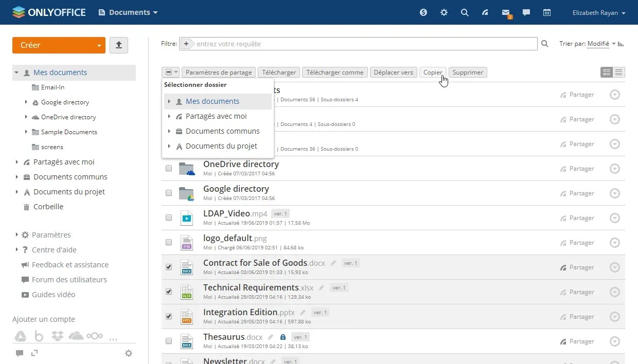This screenshot has width=638, height=364.
Task: Click the upload arrow icon beside Créer
Action: click(x=119, y=45)
